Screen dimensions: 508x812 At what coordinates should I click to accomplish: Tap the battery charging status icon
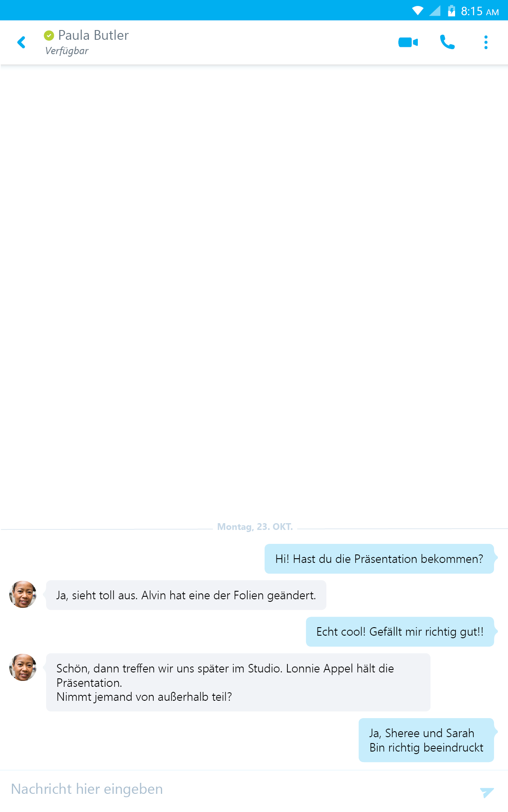pos(452,11)
